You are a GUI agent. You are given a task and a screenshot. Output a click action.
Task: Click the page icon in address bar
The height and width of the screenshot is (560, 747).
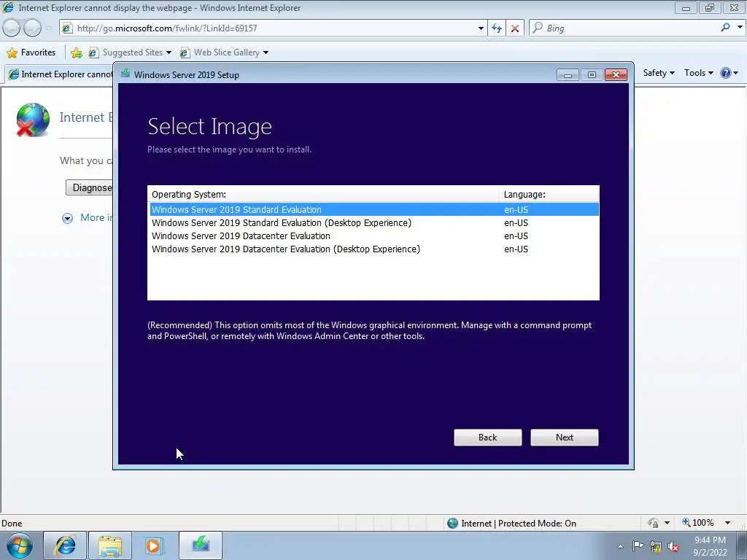[x=67, y=28]
